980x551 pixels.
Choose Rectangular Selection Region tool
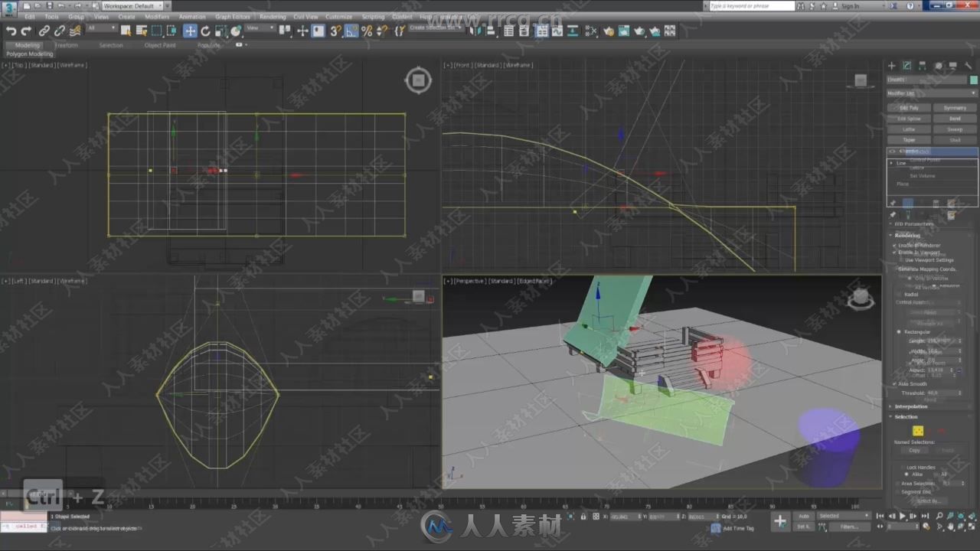click(156, 31)
